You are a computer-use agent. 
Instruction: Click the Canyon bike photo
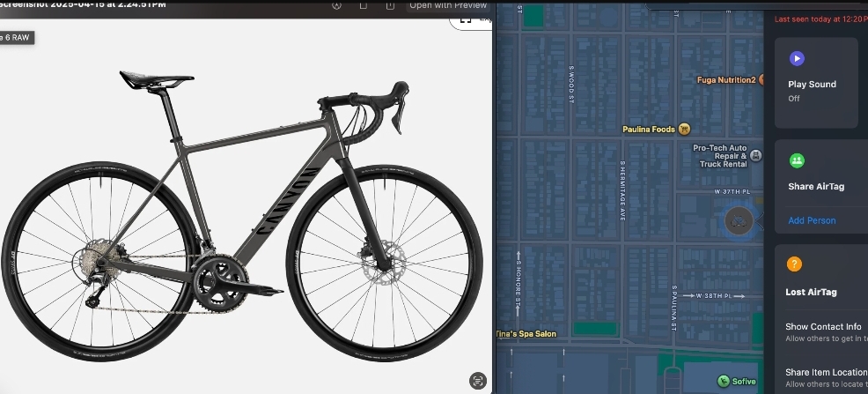pyautogui.click(x=242, y=216)
